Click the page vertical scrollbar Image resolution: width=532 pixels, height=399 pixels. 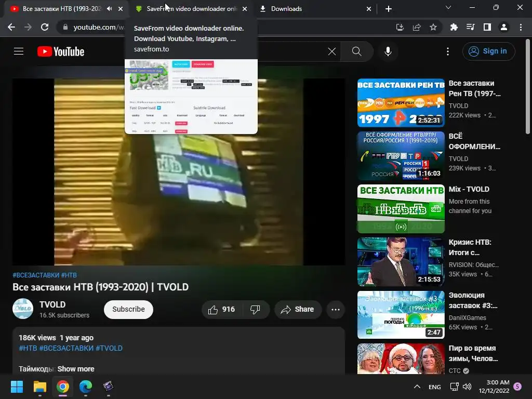coord(528,87)
